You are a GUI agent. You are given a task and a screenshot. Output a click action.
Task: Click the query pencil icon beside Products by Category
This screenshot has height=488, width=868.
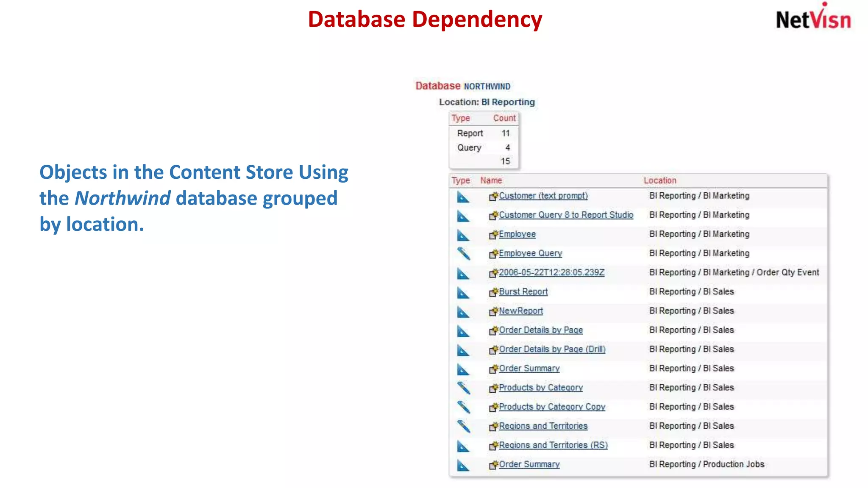click(x=463, y=388)
